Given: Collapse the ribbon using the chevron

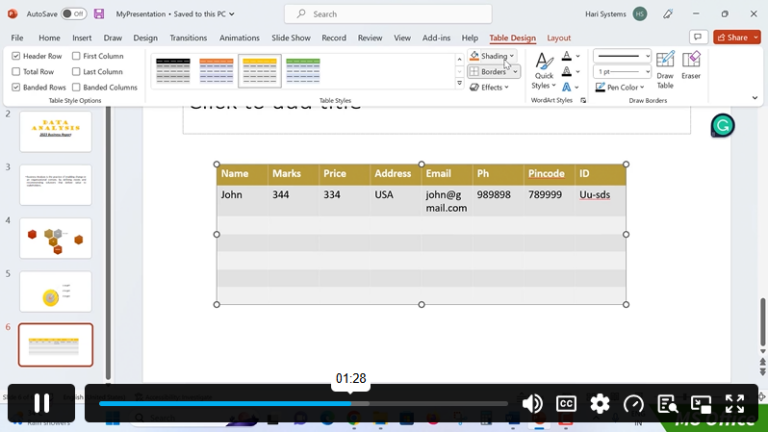Looking at the screenshot, I should pyautogui.click(x=755, y=98).
